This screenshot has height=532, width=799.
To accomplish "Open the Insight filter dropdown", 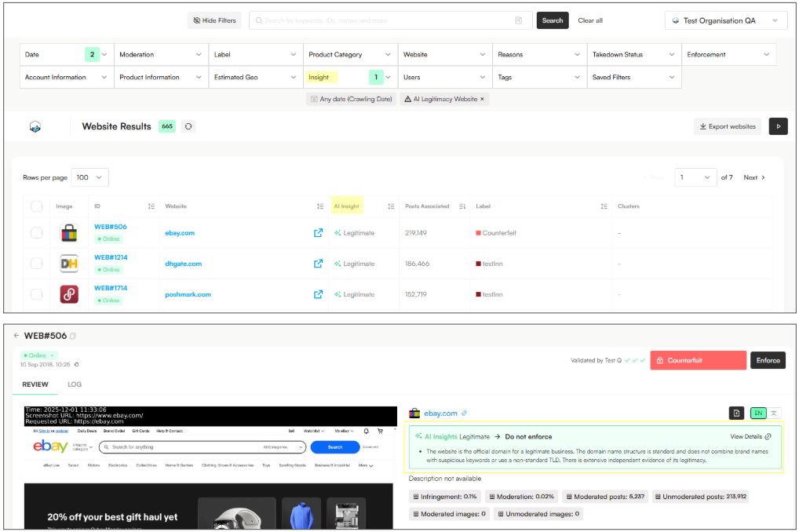I will click(350, 77).
